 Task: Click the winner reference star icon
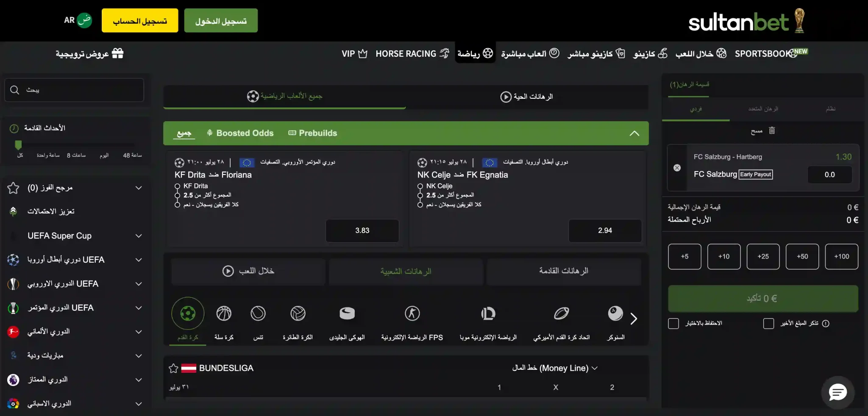(x=13, y=188)
